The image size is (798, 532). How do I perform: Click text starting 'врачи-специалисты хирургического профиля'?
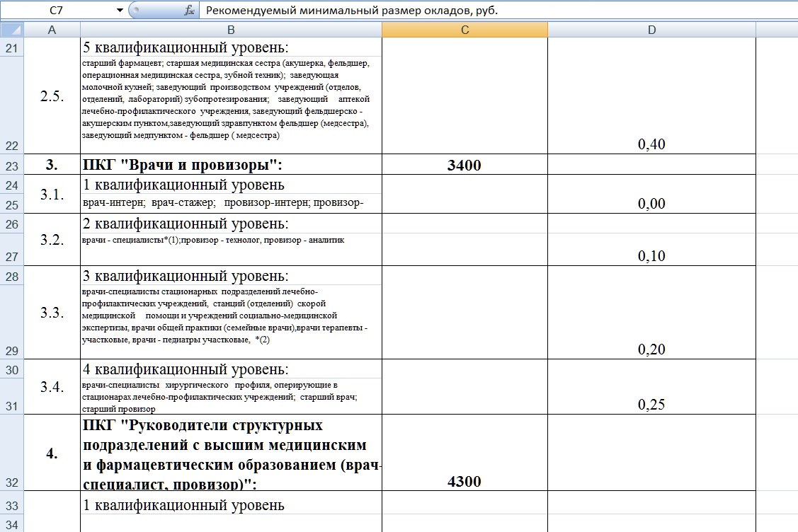tap(220, 397)
